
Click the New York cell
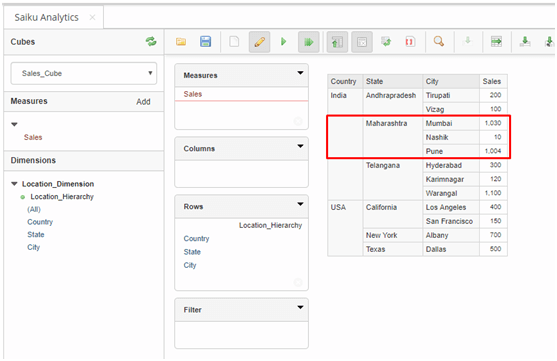click(393, 235)
